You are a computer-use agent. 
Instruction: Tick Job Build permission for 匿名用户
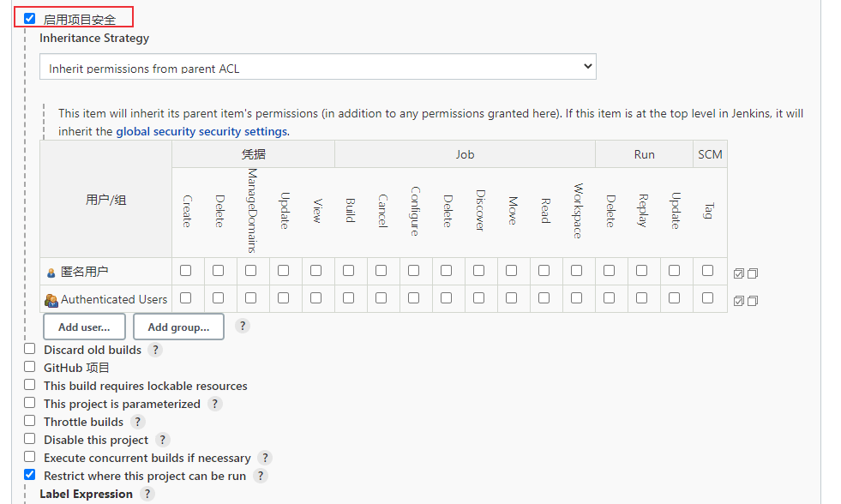(349, 271)
